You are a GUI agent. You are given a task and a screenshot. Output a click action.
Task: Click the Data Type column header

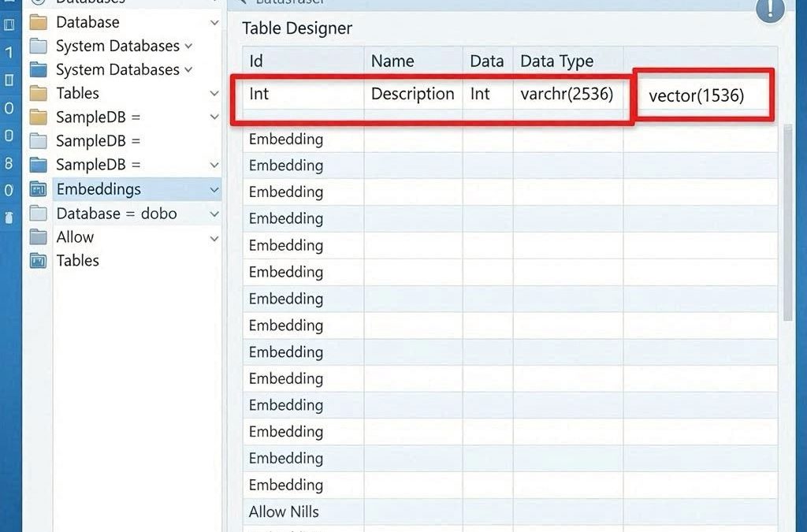pyautogui.click(x=568, y=61)
